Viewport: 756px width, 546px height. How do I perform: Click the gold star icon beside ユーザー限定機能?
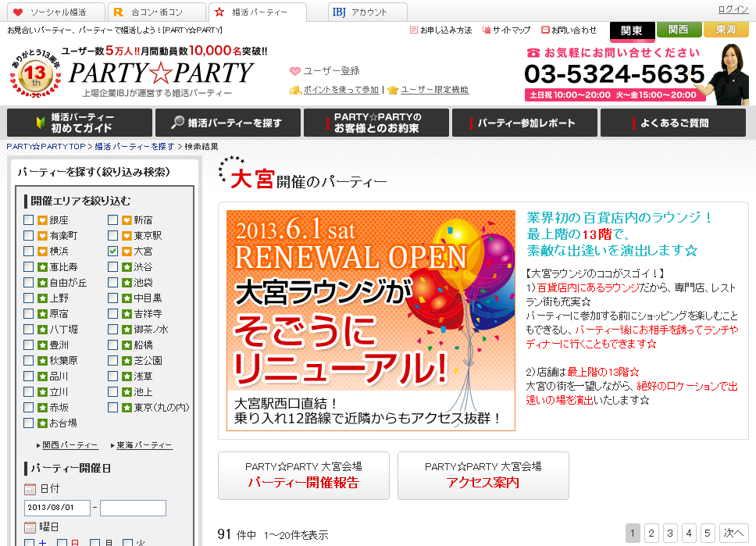tap(393, 90)
